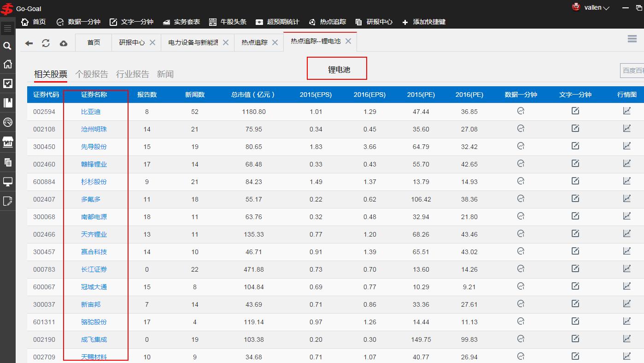Open the hamburger menu at right of tabs
Viewport: 644px width, 363px height.
(632, 39)
